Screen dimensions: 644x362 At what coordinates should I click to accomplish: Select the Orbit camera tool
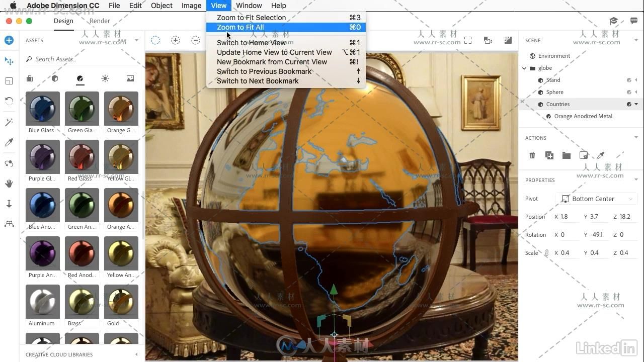(x=9, y=163)
